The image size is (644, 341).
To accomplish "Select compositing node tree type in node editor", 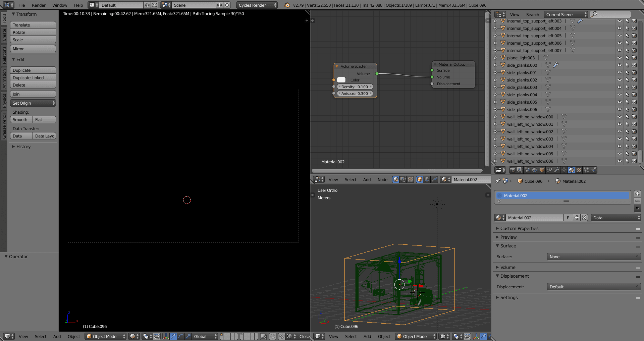I will coord(403,179).
